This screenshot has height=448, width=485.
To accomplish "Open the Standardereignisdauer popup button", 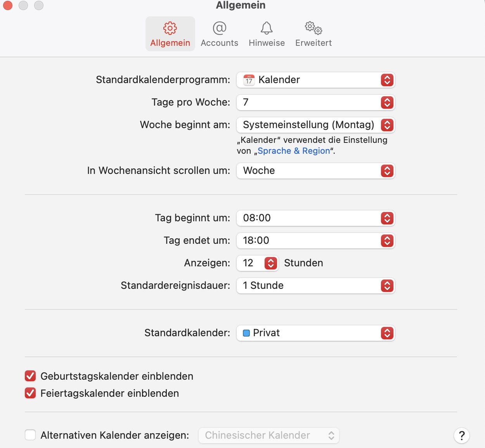I will pyautogui.click(x=315, y=286).
